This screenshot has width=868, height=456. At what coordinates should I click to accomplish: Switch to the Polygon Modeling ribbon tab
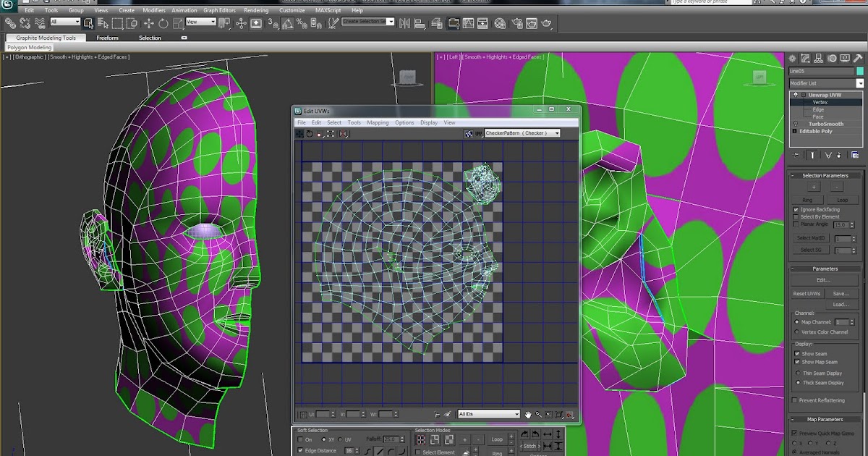[28, 47]
